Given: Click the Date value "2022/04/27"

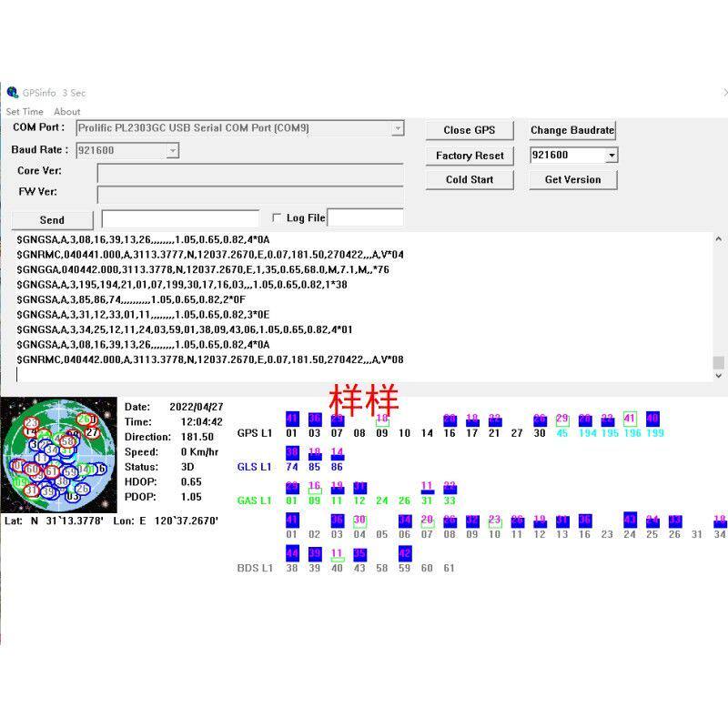Looking at the screenshot, I should (197, 407).
